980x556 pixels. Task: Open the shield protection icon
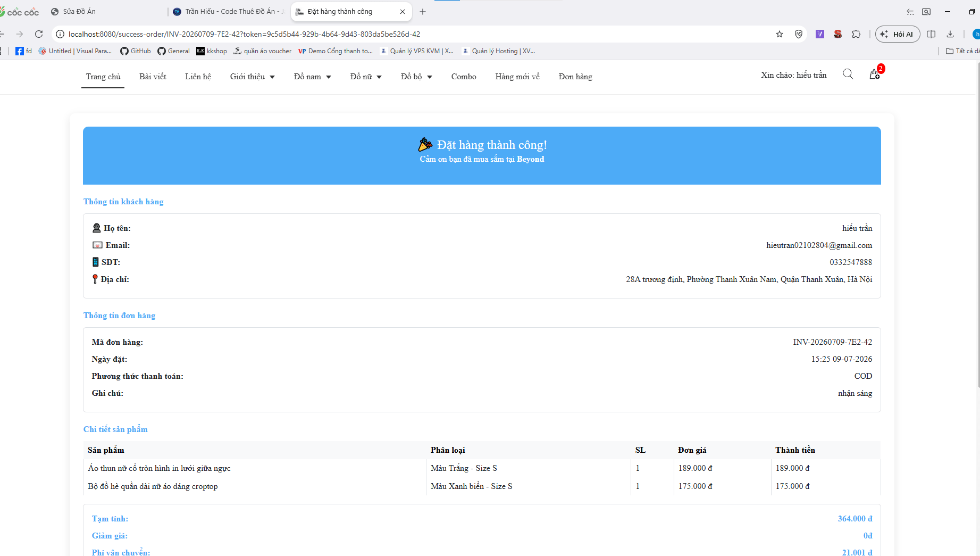click(x=799, y=34)
